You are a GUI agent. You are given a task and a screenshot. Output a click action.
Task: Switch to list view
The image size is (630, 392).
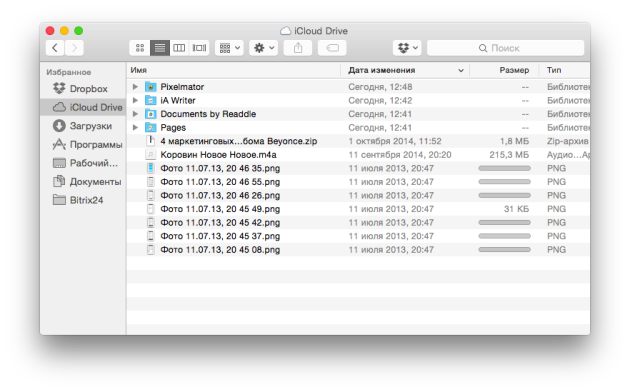coord(160,48)
